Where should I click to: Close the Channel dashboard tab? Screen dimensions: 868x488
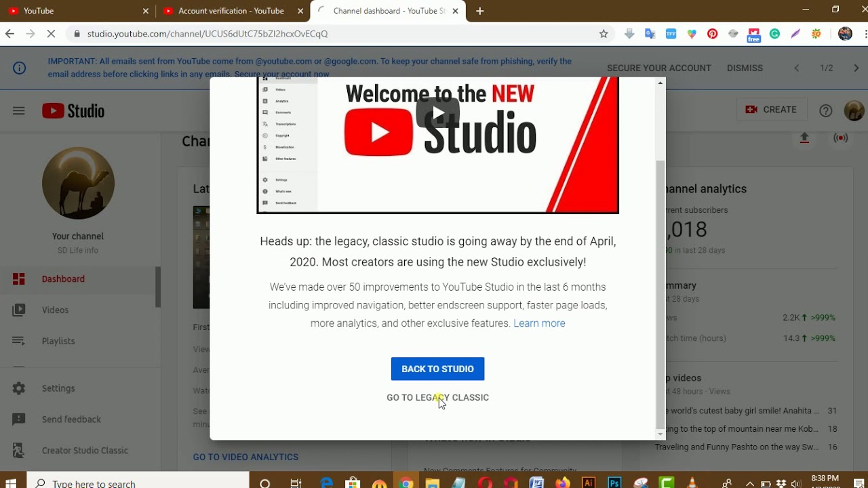pyautogui.click(x=455, y=11)
